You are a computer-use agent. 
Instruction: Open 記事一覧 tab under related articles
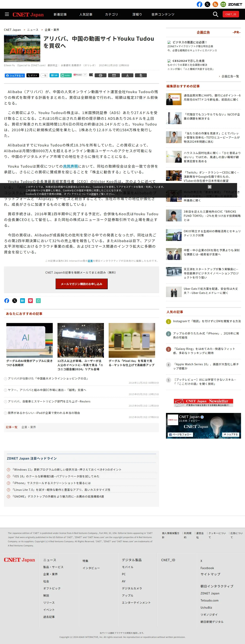[x=12, y=427]
